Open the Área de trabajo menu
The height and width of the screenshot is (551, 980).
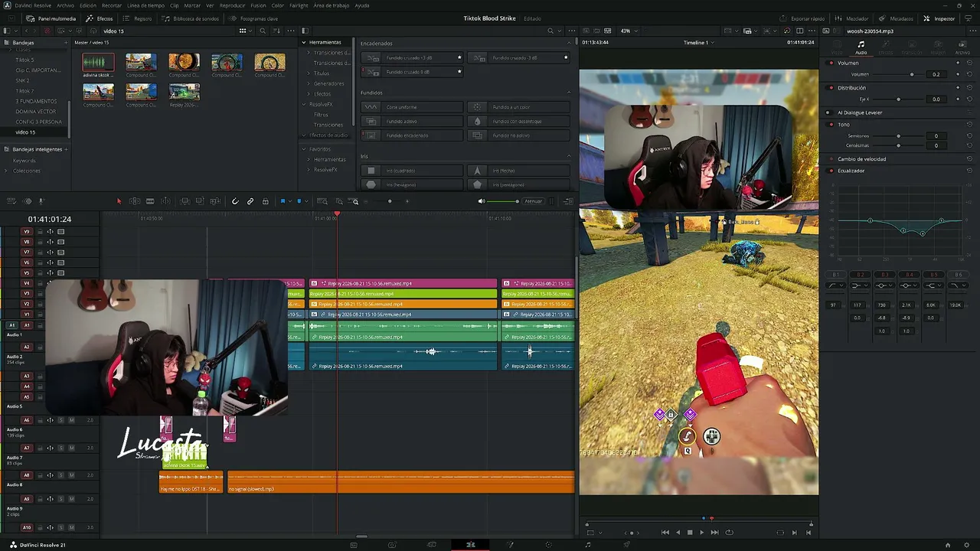click(332, 5)
